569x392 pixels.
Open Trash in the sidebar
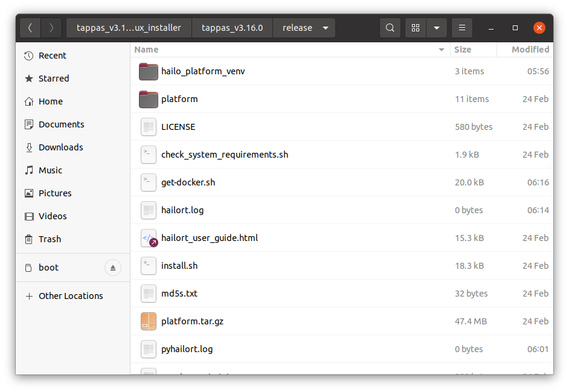50,239
